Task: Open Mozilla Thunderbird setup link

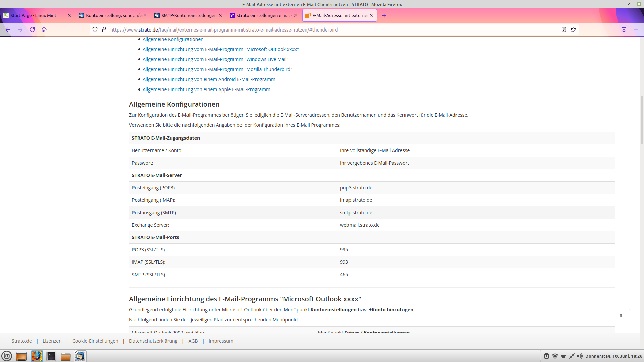Action: [x=217, y=69]
